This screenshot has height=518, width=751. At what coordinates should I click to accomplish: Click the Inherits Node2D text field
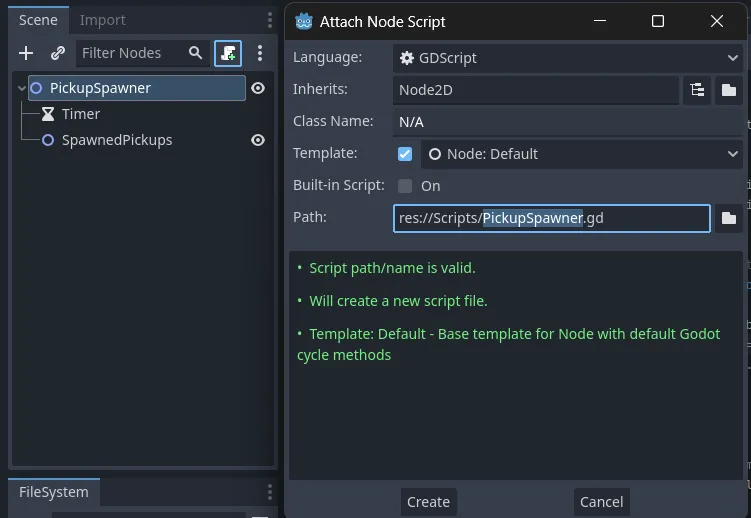(x=535, y=90)
